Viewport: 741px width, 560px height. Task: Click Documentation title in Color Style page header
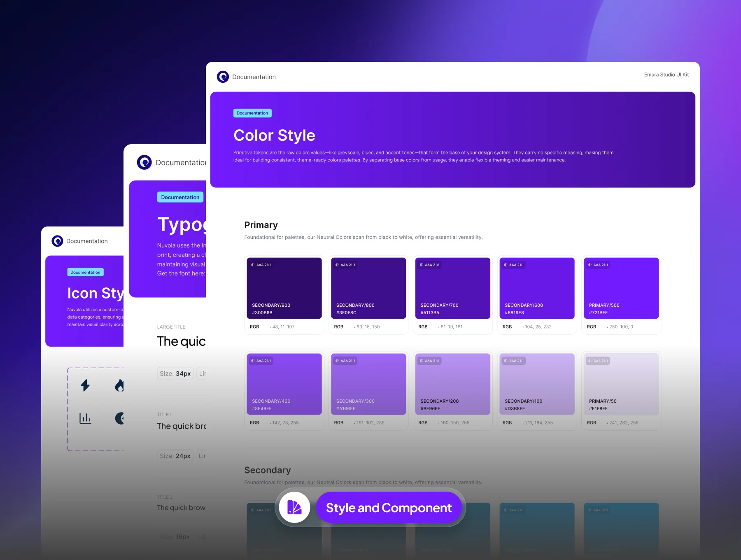tap(254, 77)
